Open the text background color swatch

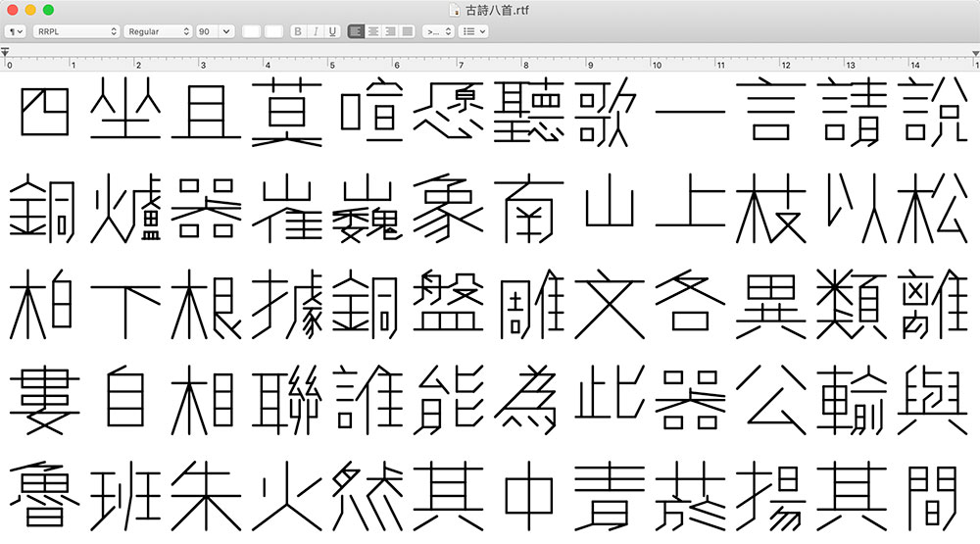tap(272, 31)
